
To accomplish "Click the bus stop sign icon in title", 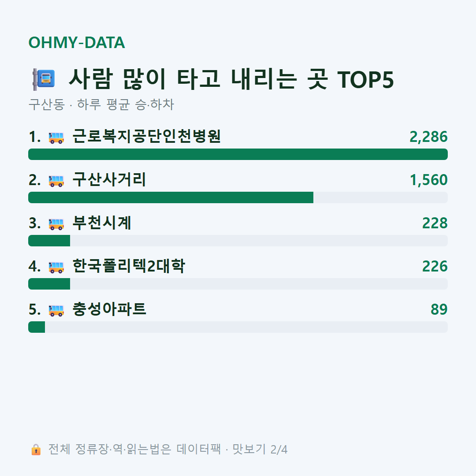I will pyautogui.click(x=44, y=79).
